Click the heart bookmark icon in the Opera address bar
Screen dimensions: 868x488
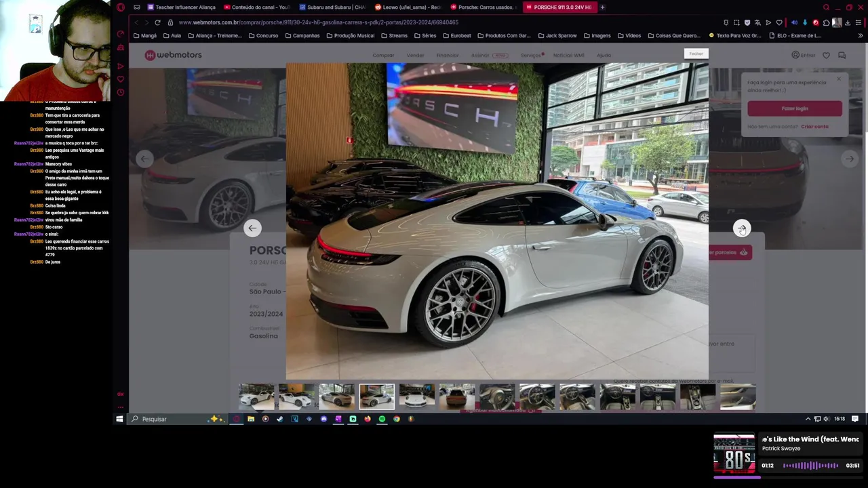pos(779,22)
